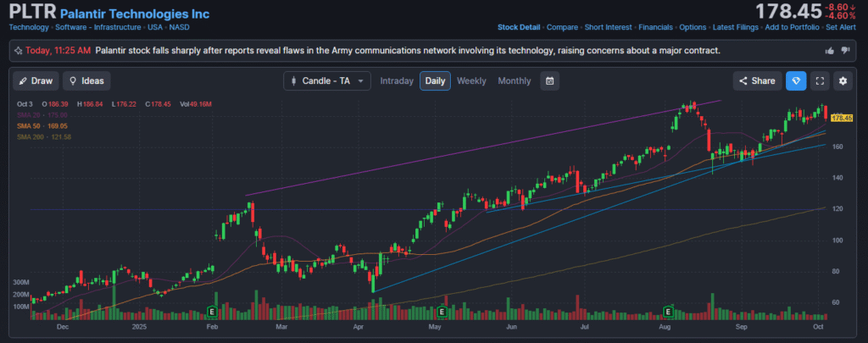The image size is (868, 343).
Task: Click the thumbs up icon on news
Action: (830, 51)
